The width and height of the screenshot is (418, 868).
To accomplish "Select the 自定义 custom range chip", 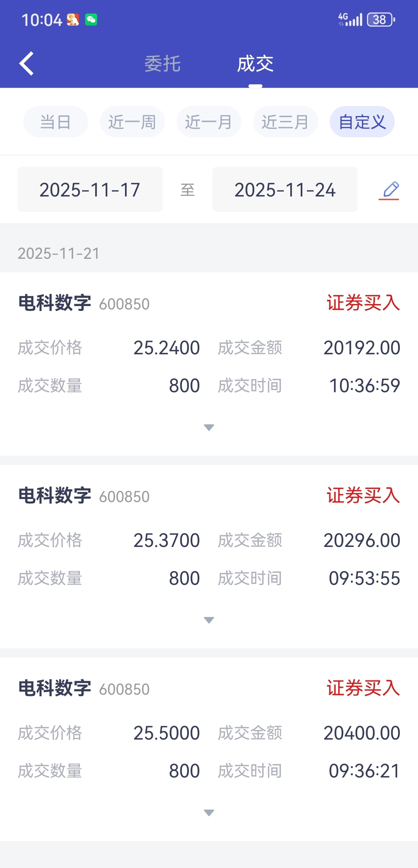I will point(362,122).
